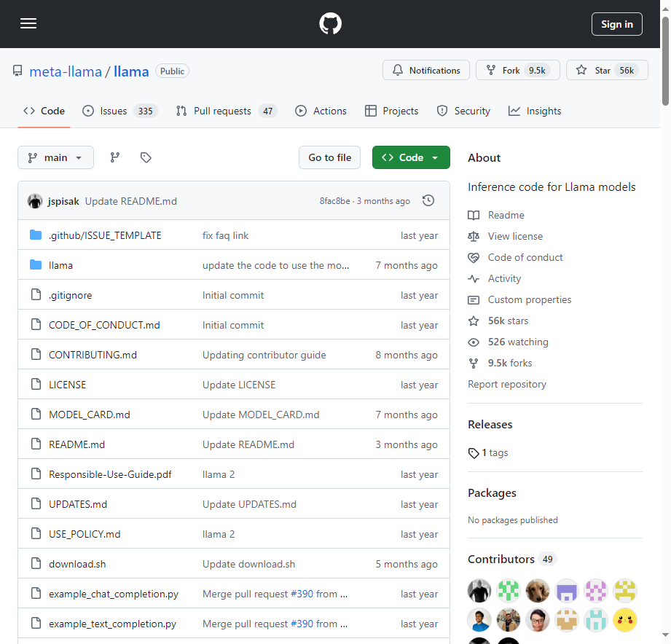671x644 pixels.
Task: Click the tag icon beside 1 tags
Action: pos(474,452)
